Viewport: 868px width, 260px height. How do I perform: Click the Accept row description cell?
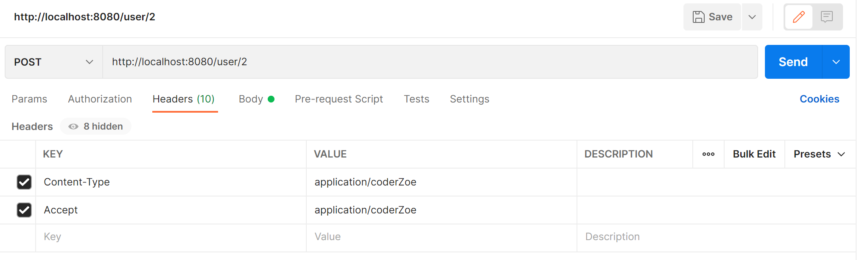(x=717, y=210)
